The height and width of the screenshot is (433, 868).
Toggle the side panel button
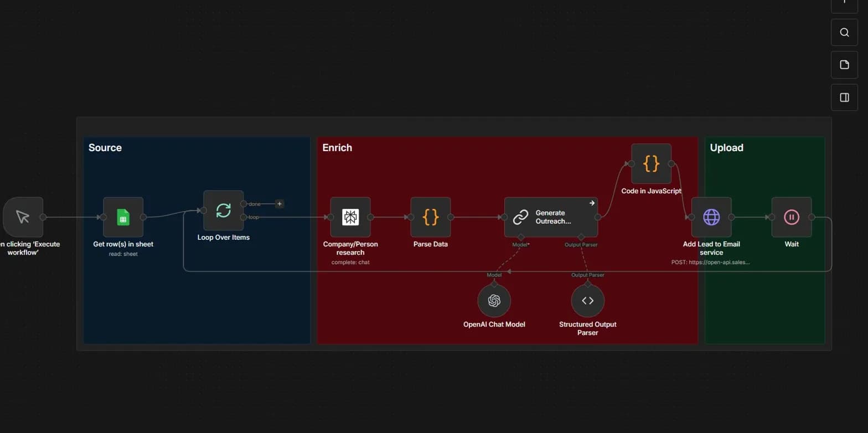(x=844, y=97)
